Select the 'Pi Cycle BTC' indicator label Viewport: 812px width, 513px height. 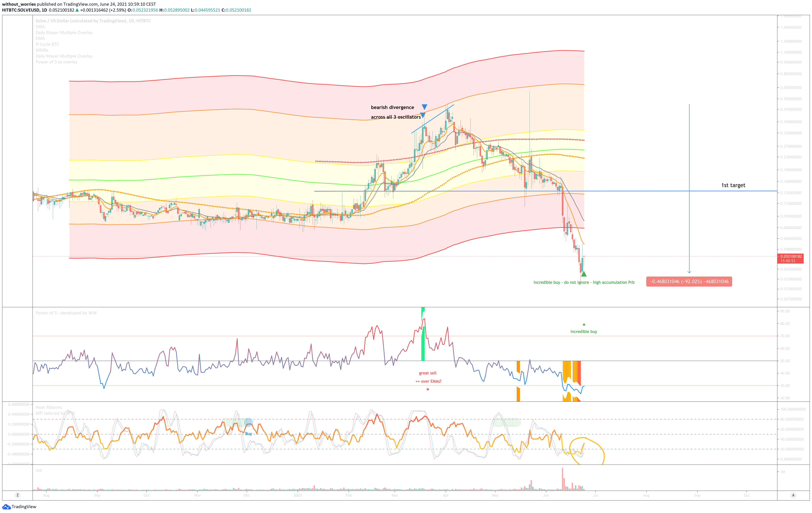click(47, 44)
